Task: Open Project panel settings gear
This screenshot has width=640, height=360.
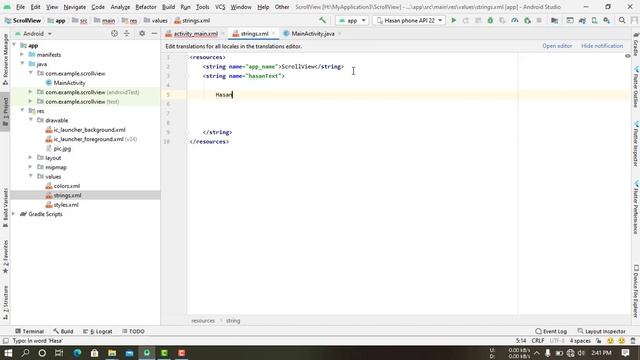Action: click(142, 33)
